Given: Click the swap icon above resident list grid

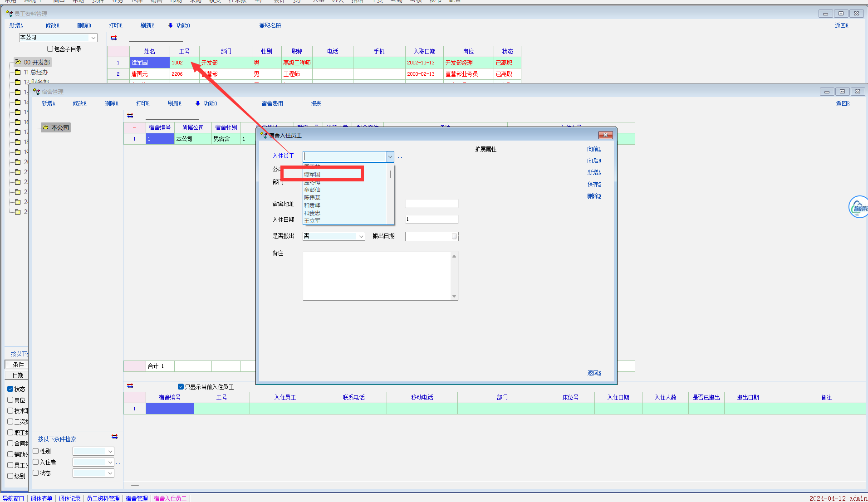Looking at the screenshot, I should 130,386.
